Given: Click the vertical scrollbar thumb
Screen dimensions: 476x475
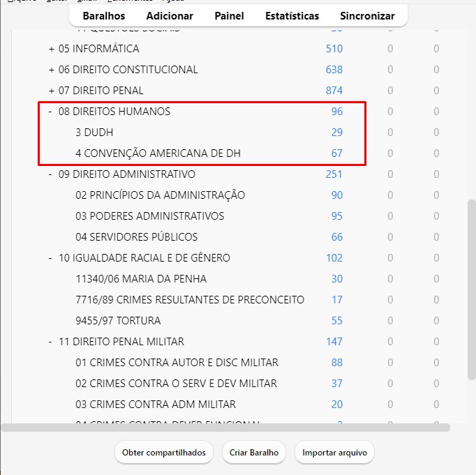Looking at the screenshot, I should pyautogui.click(x=471, y=289).
